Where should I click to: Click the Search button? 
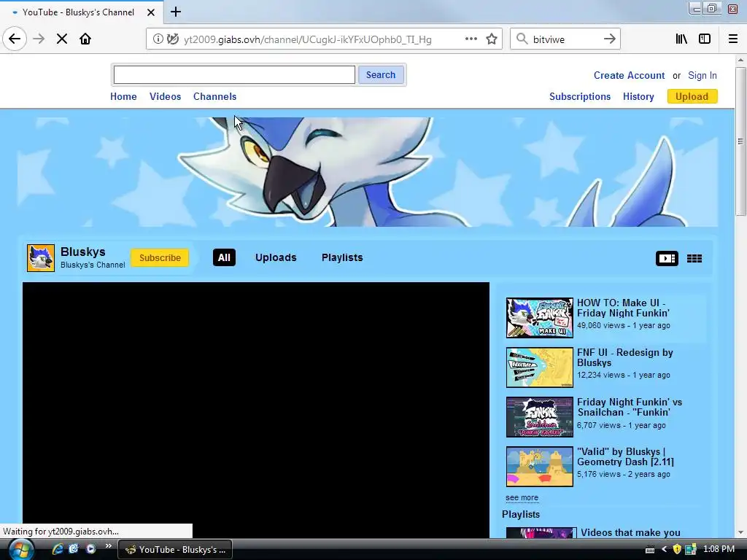coord(381,75)
